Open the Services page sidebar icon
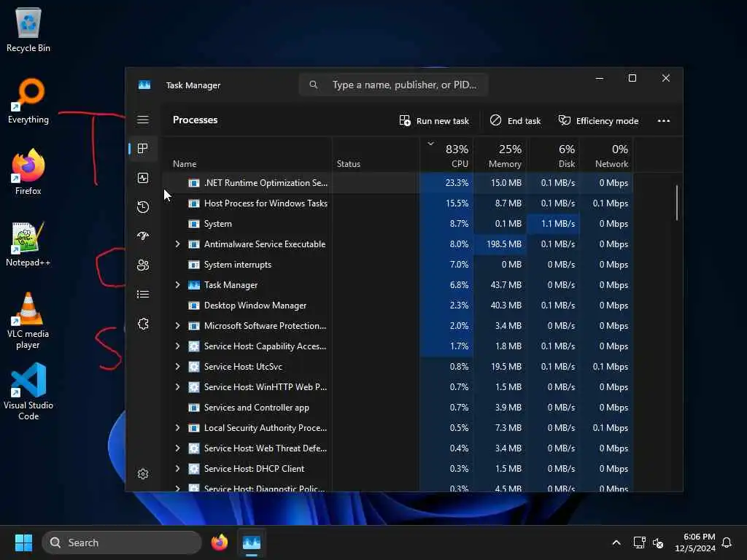747x560 pixels. 143,324
